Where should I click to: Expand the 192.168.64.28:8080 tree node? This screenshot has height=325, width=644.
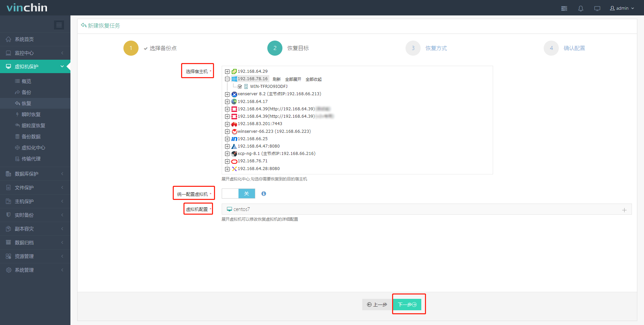pyautogui.click(x=227, y=169)
